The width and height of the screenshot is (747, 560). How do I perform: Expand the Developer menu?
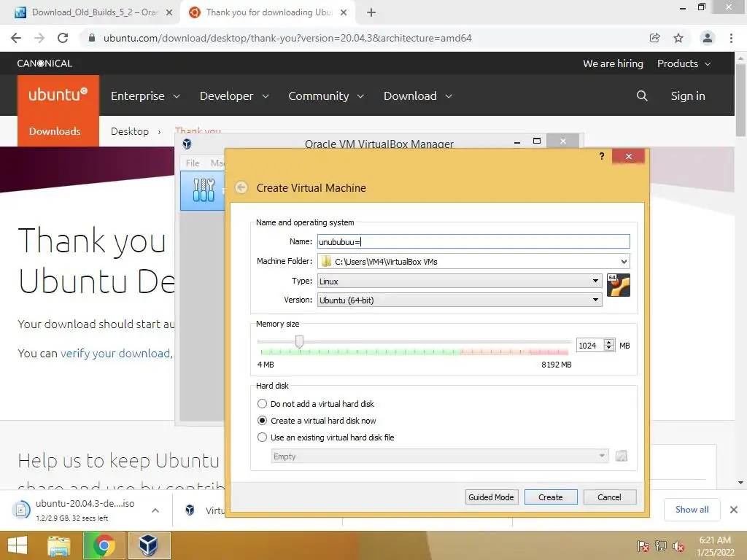pyautogui.click(x=234, y=96)
